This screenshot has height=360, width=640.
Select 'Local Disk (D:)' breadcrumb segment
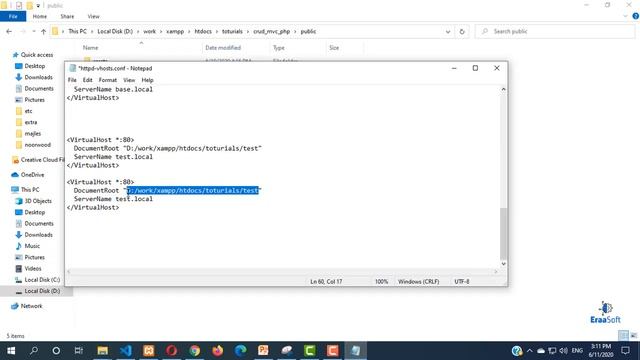click(x=115, y=31)
